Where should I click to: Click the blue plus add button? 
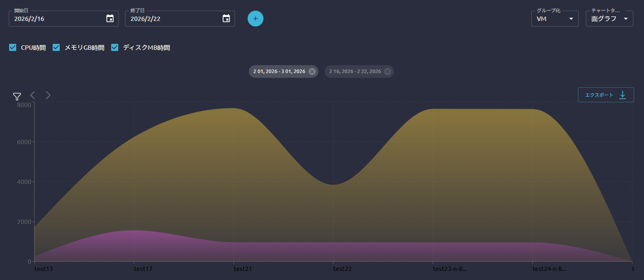[256, 19]
